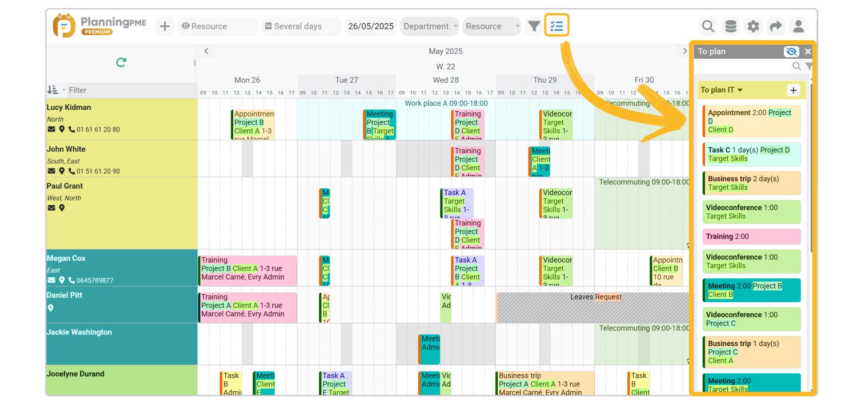Open the search icon in the top toolbar
The image size is (868, 404).
click(x=708, y=26)
